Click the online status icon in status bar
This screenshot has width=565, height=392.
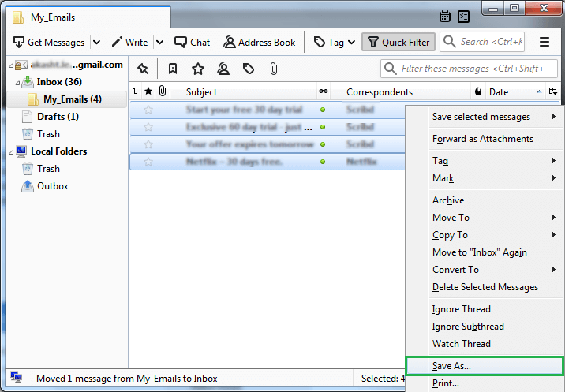pos(17,378)
